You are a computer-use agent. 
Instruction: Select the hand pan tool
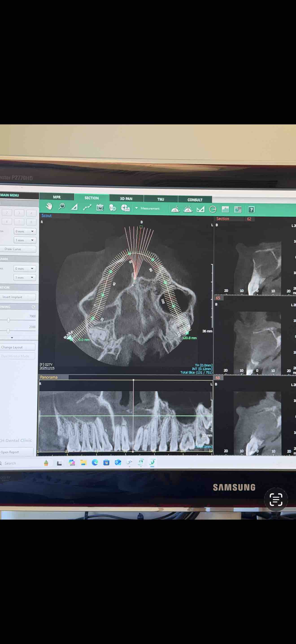(49, 206)
